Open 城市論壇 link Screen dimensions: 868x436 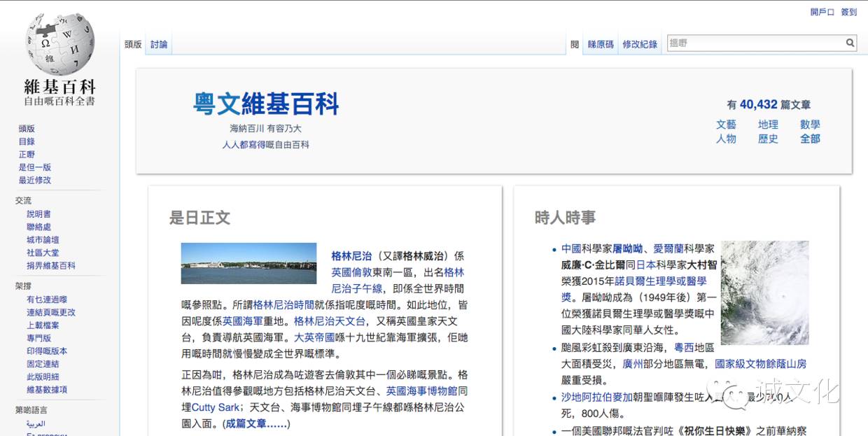click(x=43, y=240)
